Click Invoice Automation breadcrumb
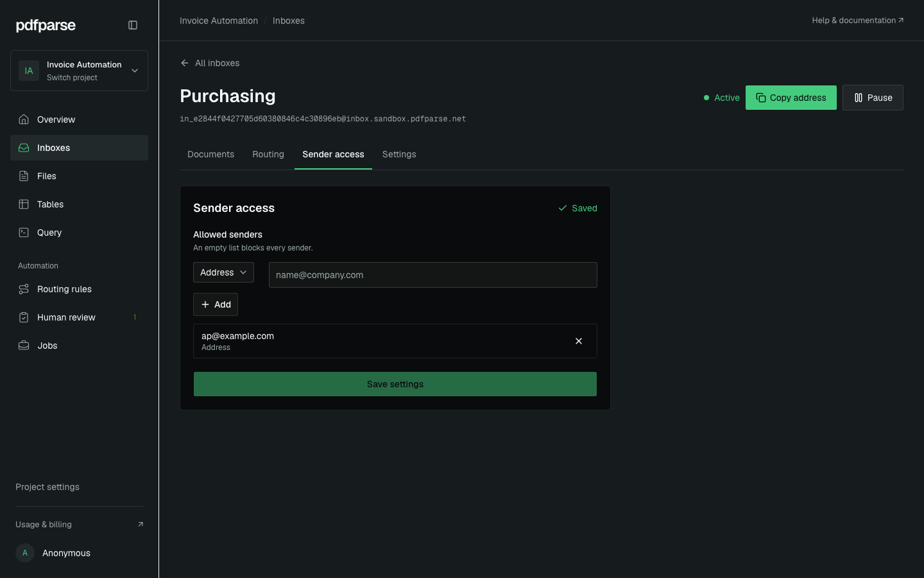 click(219, 21)
